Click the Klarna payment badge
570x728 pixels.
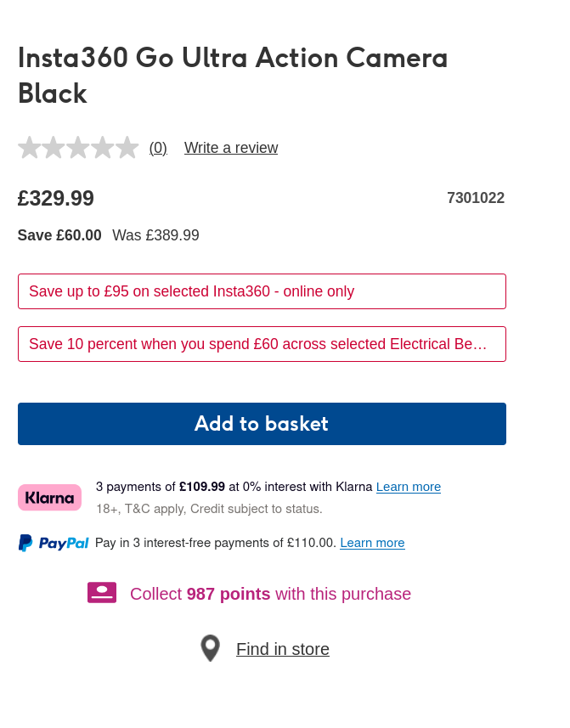pos(49,497)
